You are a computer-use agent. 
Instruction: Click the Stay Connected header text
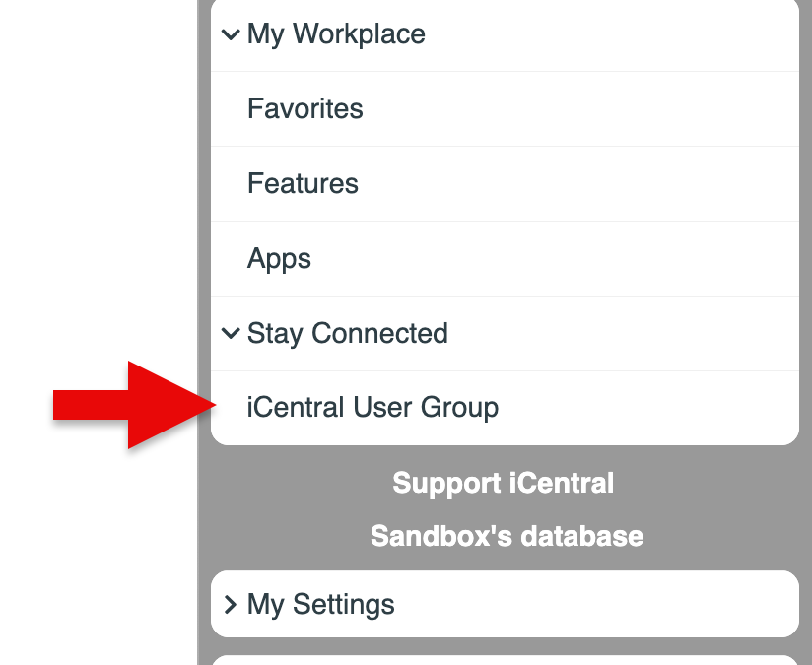347,334
